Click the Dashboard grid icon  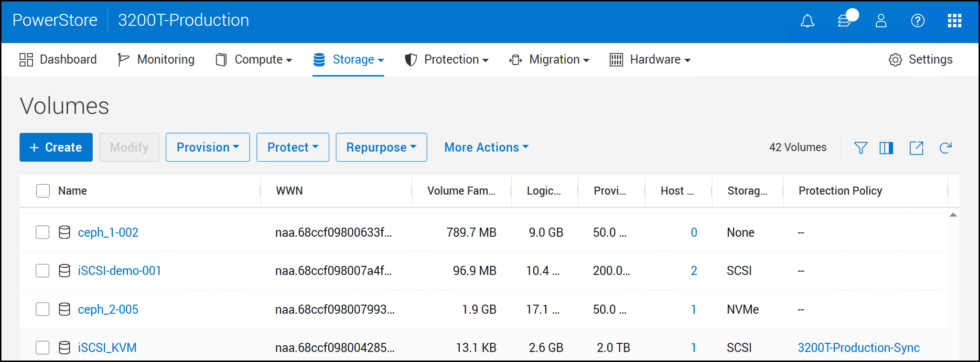(x=26, y=60)
